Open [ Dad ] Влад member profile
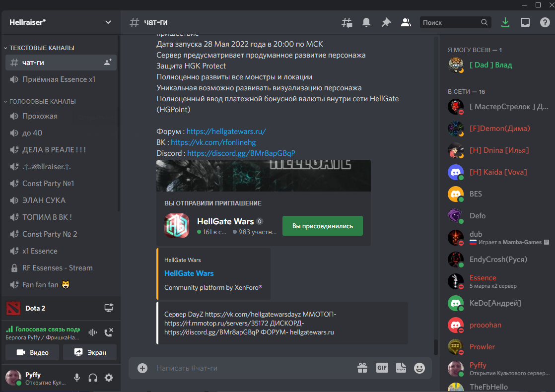 (497, 65)
